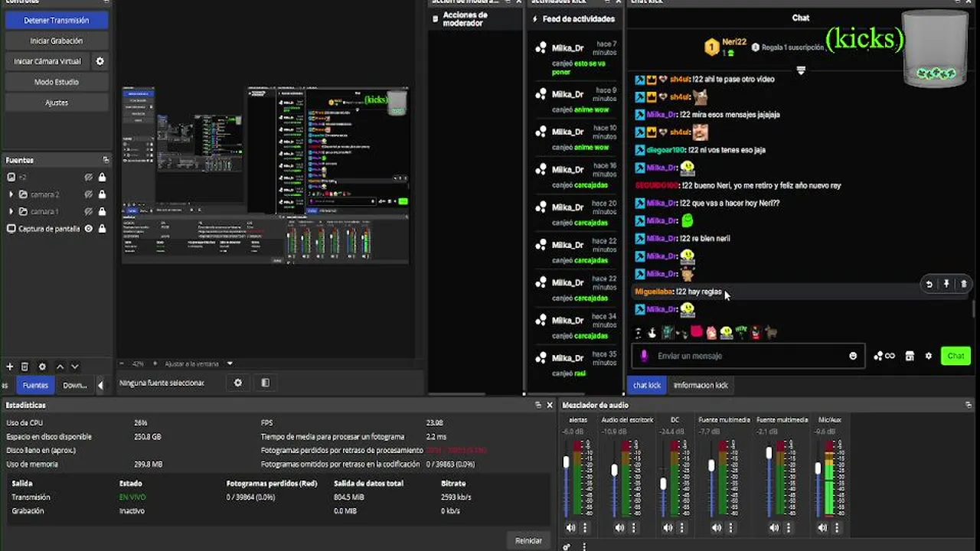This screenshot has width=980, height=551.
Task: Unlock the +2 source
Action: pos(102,178)
